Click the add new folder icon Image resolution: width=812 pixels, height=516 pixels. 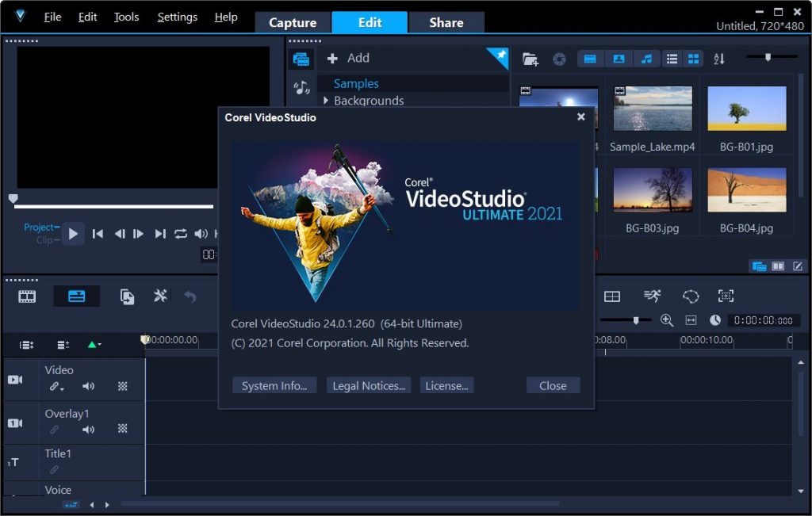(x=530, y=59)
